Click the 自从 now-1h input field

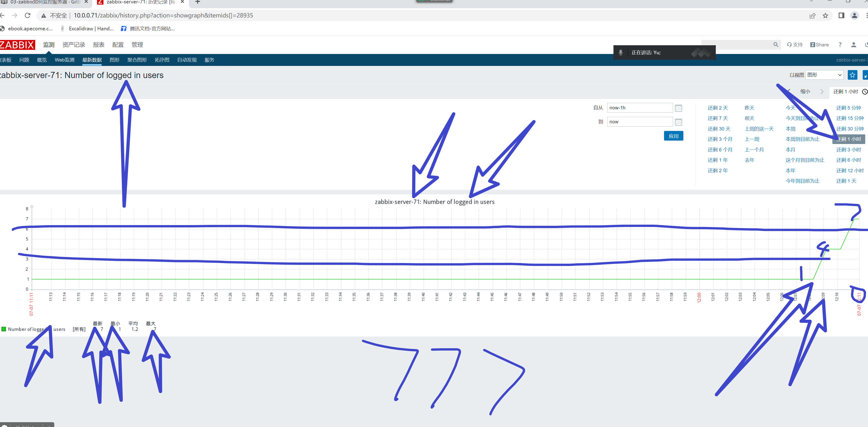[x=640, y=108]
